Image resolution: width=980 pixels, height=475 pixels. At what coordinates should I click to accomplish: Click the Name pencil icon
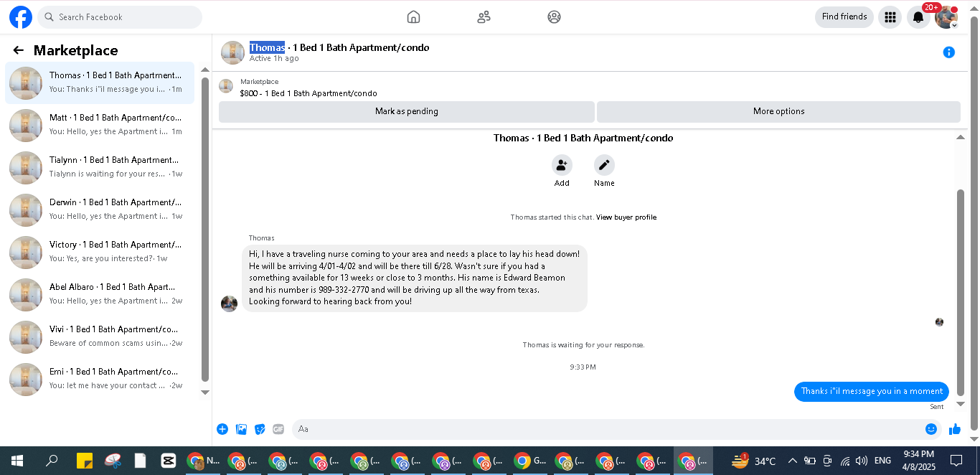(604, 165)
